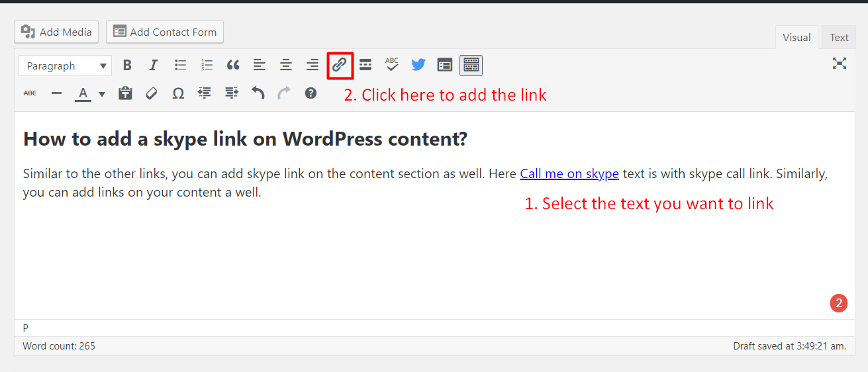The image size is (868, 372).
Task: Click the 'Call me on skype' link
Action: click(x=569, y=174)
